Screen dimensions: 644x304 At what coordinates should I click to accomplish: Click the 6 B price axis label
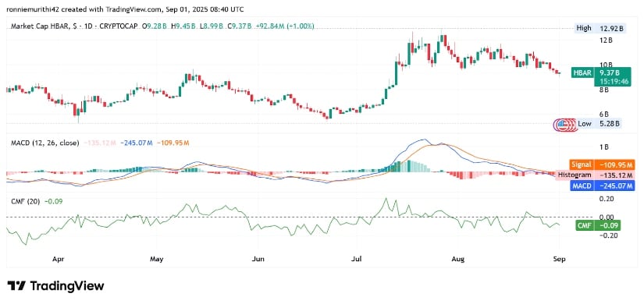[603, 114]
